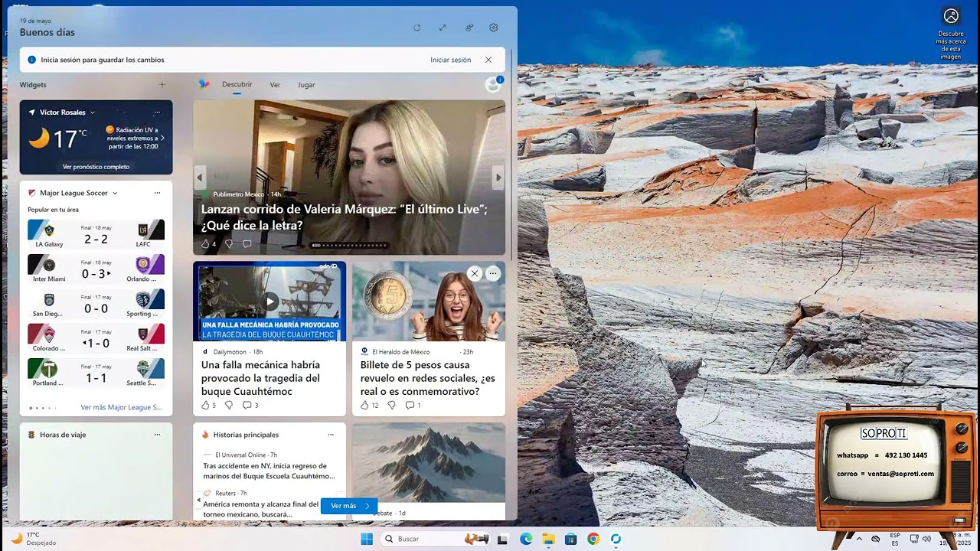
Task: Show previous featured story arrow
Action: pos(200,178)
